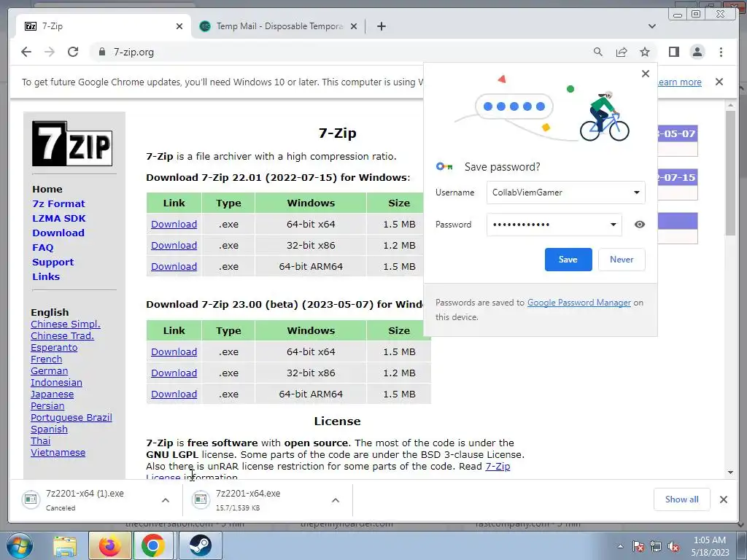
Task: Close the 7-Zip tab
Action: pyautogui.click(x=179, y=26)
